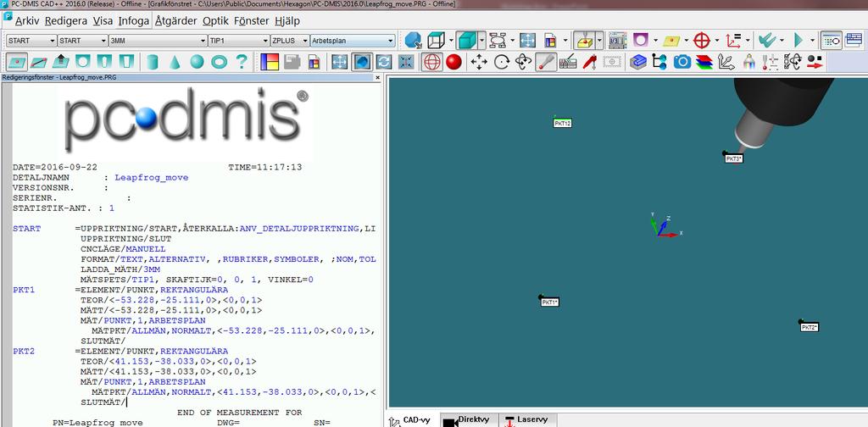The width and height of the screenshot is (868, 427).
Task: Click the CAD import icon in top toolbar
Action: [413, 41]
